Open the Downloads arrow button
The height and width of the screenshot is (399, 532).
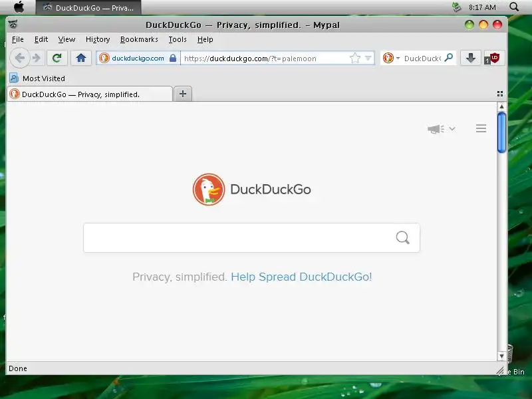471,58
